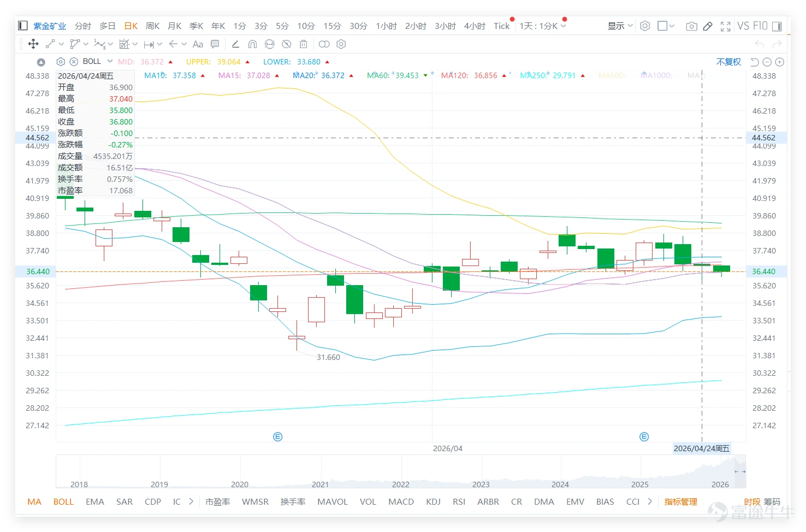Viewport: 806px width, 532px height.
Task: Toggle the MA main indicator
Action: click(x=34, y=501)
